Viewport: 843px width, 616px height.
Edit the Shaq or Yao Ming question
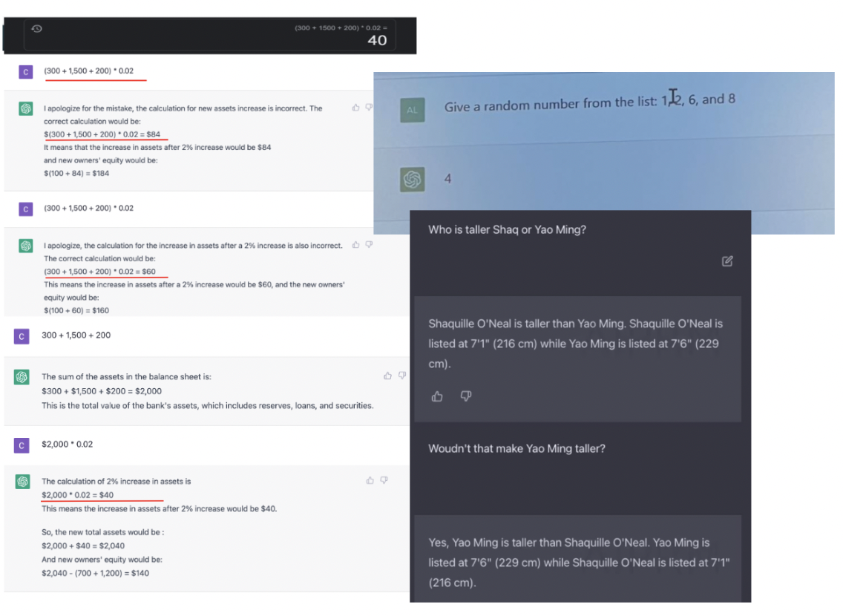pos(726,261)
